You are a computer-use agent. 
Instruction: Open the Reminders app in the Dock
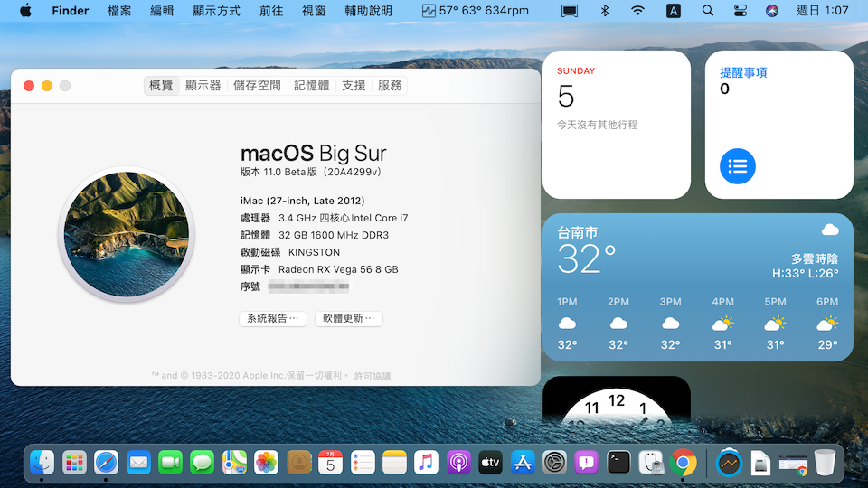(x=363, y=463)
